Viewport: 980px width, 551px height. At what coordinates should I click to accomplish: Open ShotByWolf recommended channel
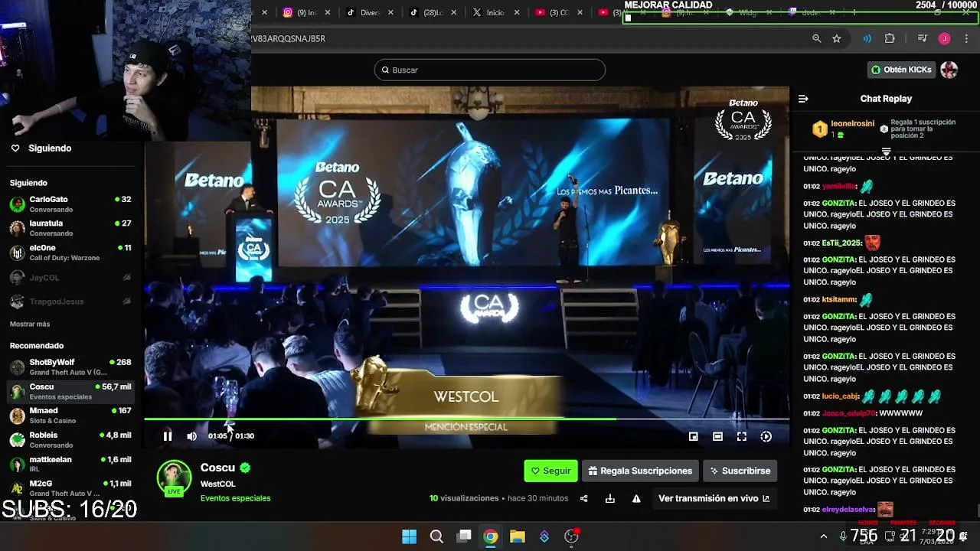(70, 367)
